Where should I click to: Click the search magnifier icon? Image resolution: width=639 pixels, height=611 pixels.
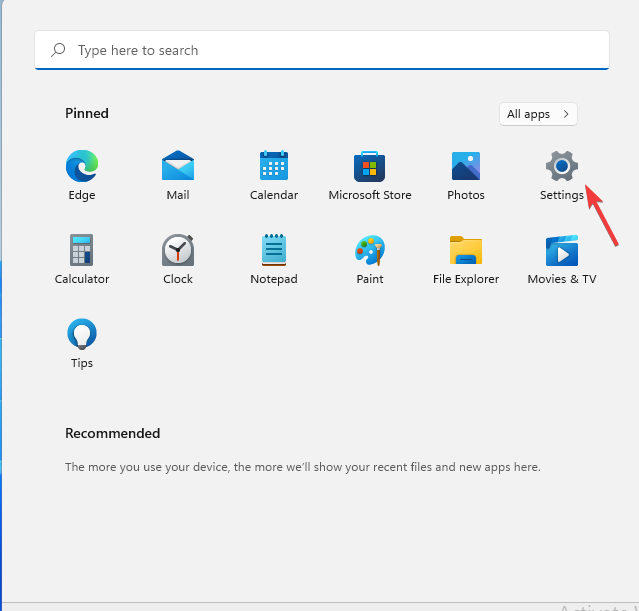58,50
